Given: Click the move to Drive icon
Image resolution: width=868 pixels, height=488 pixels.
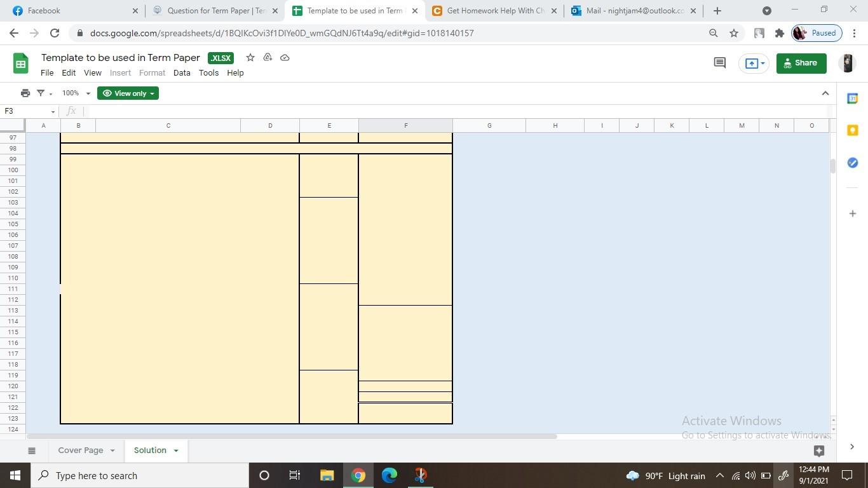Looking at the screenshot, I should pyautogui.click(x=268, y=58).
